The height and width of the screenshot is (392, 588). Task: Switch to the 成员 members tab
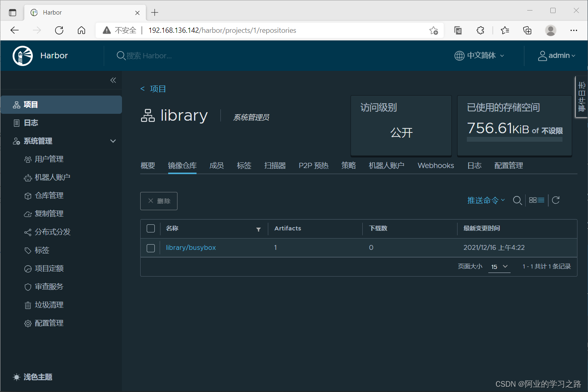[217, 166]
